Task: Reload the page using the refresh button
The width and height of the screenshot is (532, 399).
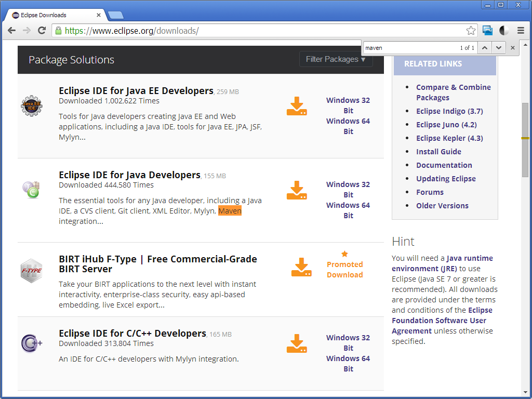Action: coord(42,31)
